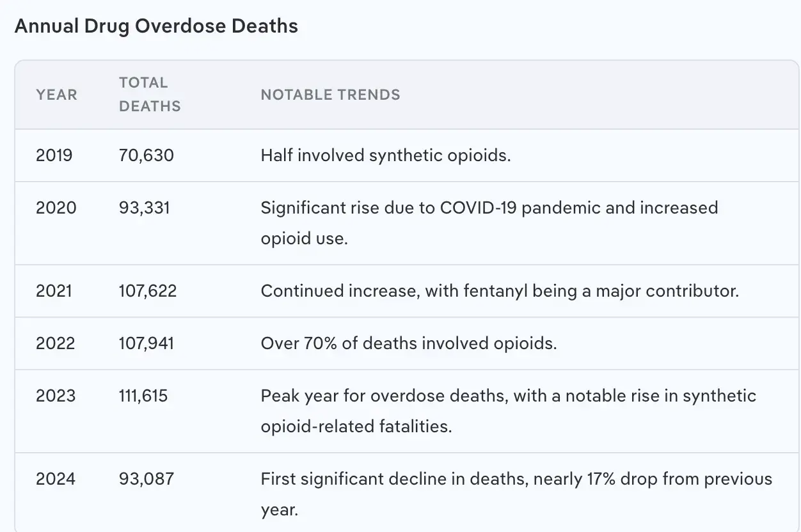Click the Annual Drug Overdose Deaths heading
Image resolution: width=801 pixels, height=532 pixels.
[156, 26]
